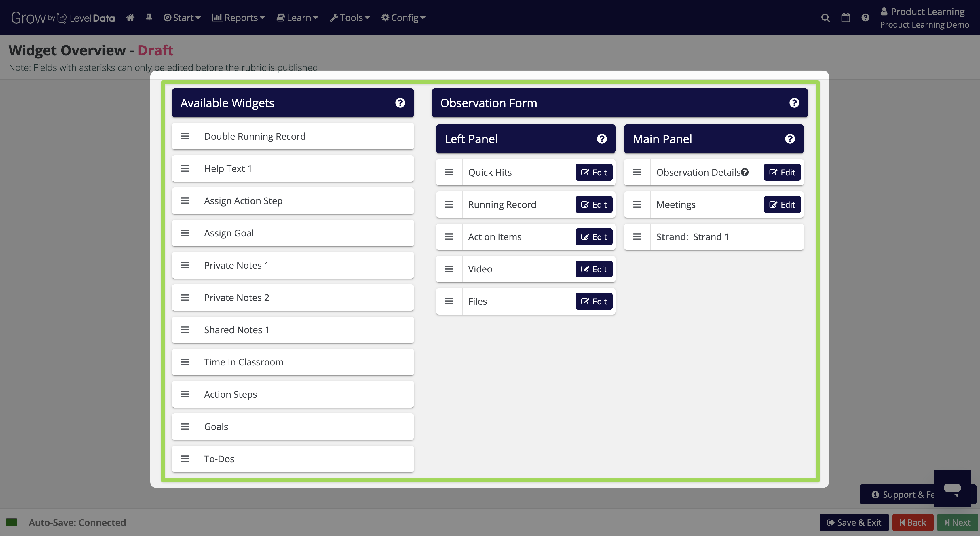The width and height of the screenshot is (980, 536).
Task: Open the chat bubble support widget
Action: pyautogui.click(x=952, y=488)
